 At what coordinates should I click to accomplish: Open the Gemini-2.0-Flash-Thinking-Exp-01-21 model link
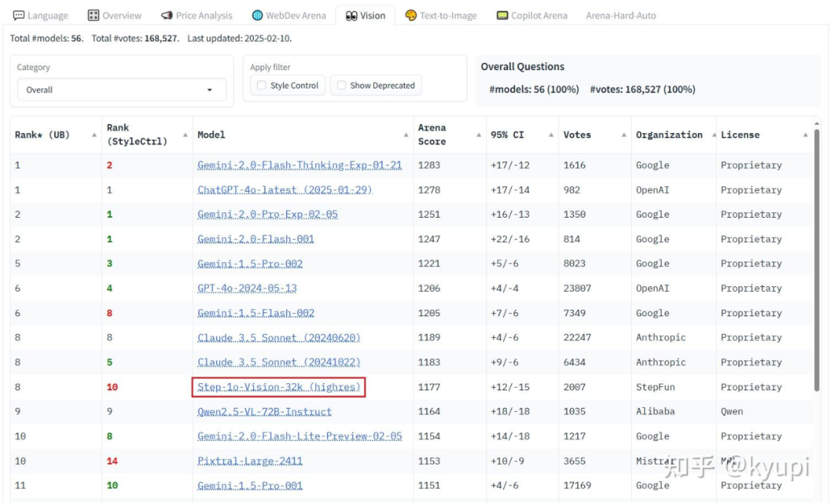pos(299,165)
